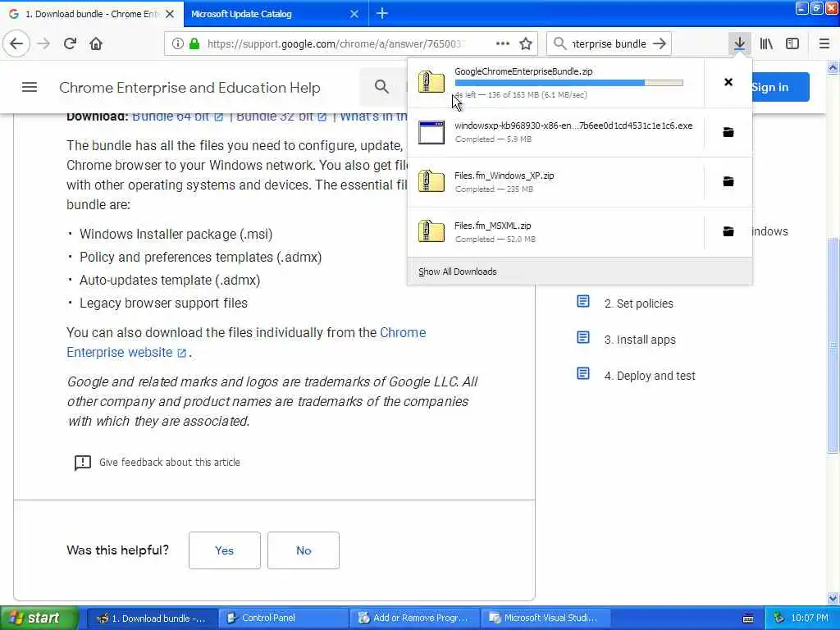Click into the URL address field
Image resolution: width=840 pixels, height=630 pixels.
(x=335, y=43)
